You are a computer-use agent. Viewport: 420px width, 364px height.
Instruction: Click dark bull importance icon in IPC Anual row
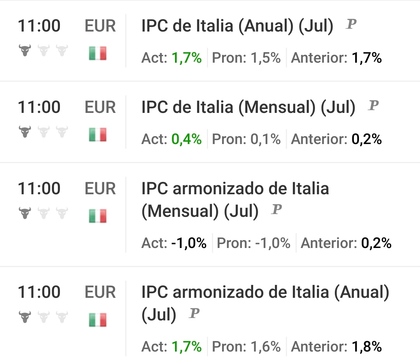[25, 50]
